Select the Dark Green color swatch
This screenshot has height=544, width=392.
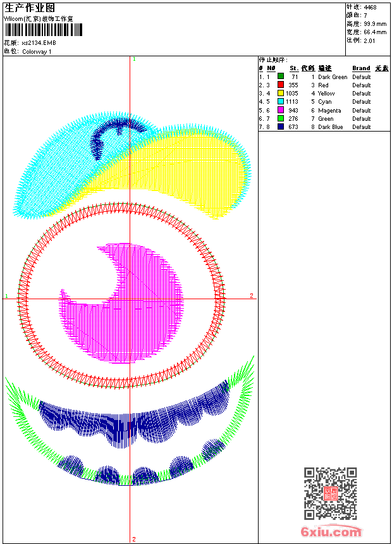click(281, 77)
